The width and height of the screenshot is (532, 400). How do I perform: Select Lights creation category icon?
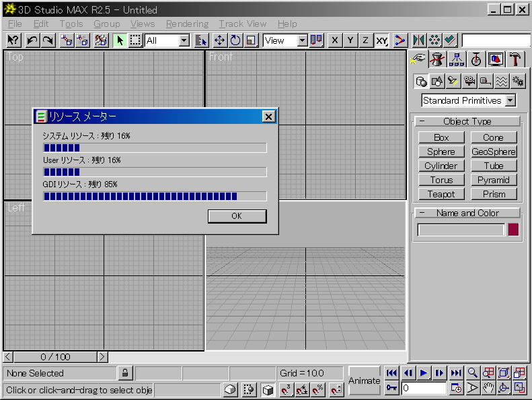[x=453, y=81]
